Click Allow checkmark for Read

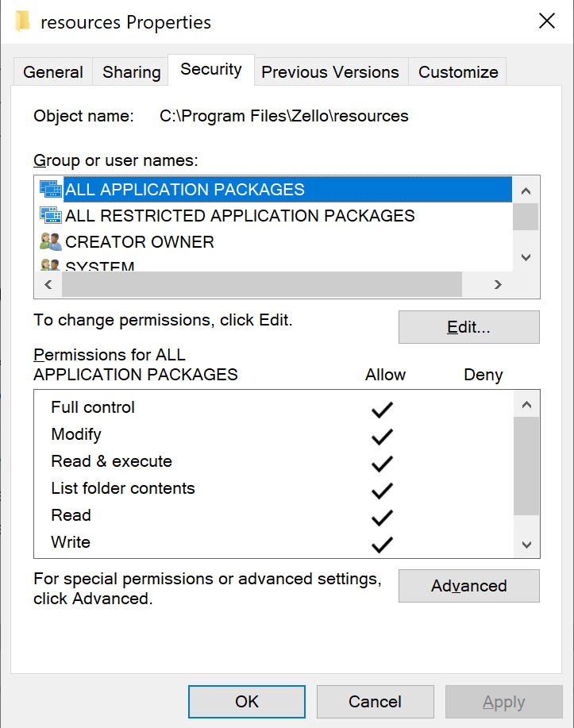[x=382, y=517]
